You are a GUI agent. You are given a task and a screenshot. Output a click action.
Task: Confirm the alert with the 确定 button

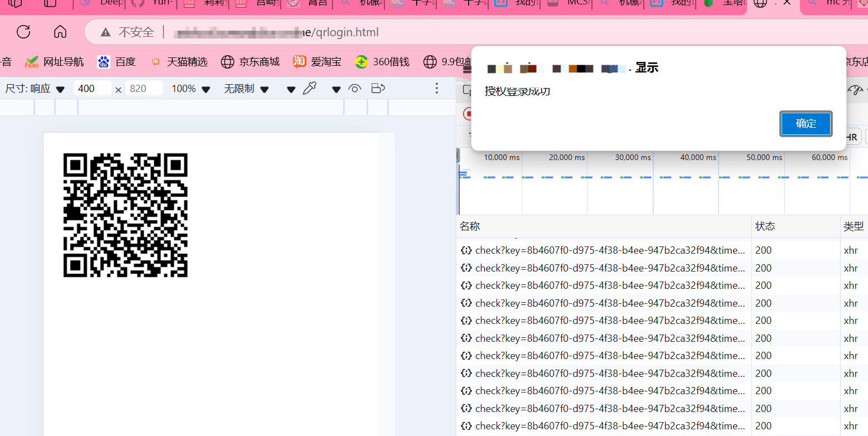coord(806,124)
